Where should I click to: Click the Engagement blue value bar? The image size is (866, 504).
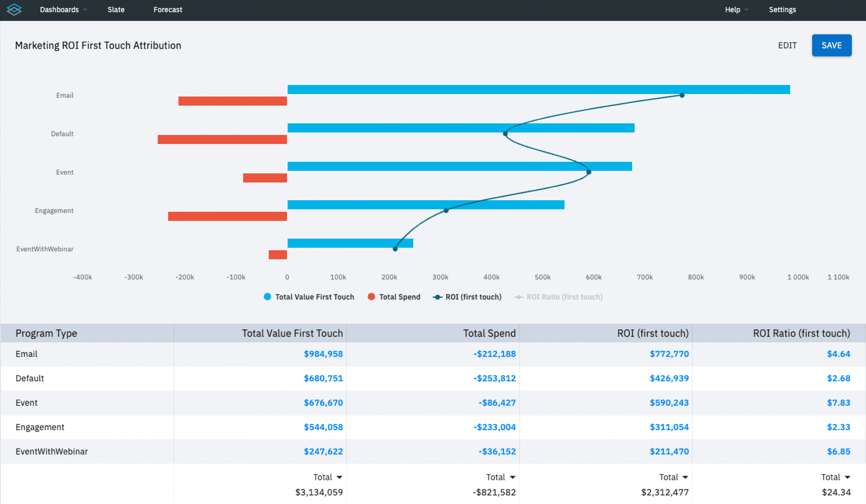click(x=426, y=205)
